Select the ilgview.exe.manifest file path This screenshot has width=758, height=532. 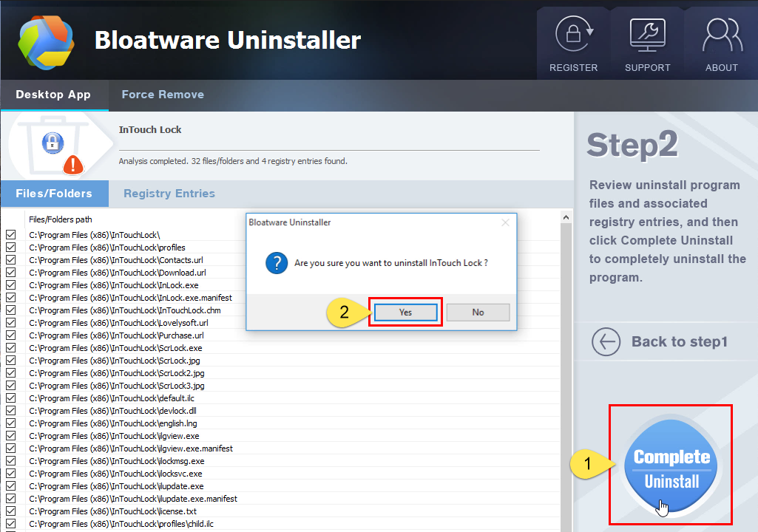pyautogui.click(x=131, y=449)
